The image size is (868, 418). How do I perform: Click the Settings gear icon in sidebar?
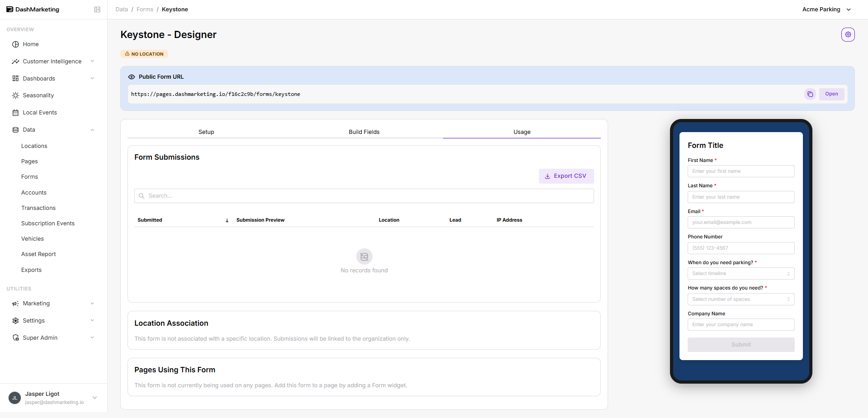[x=15, y=321]
